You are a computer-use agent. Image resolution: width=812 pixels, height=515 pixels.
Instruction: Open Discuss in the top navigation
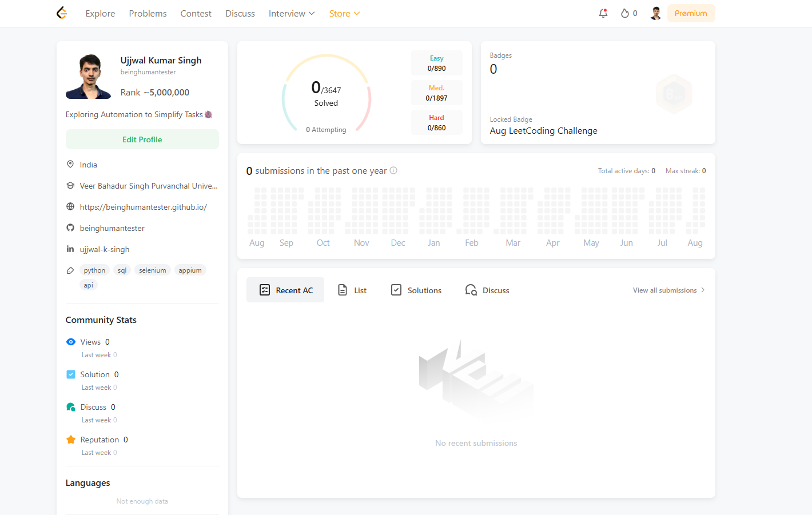coord(240,13)
